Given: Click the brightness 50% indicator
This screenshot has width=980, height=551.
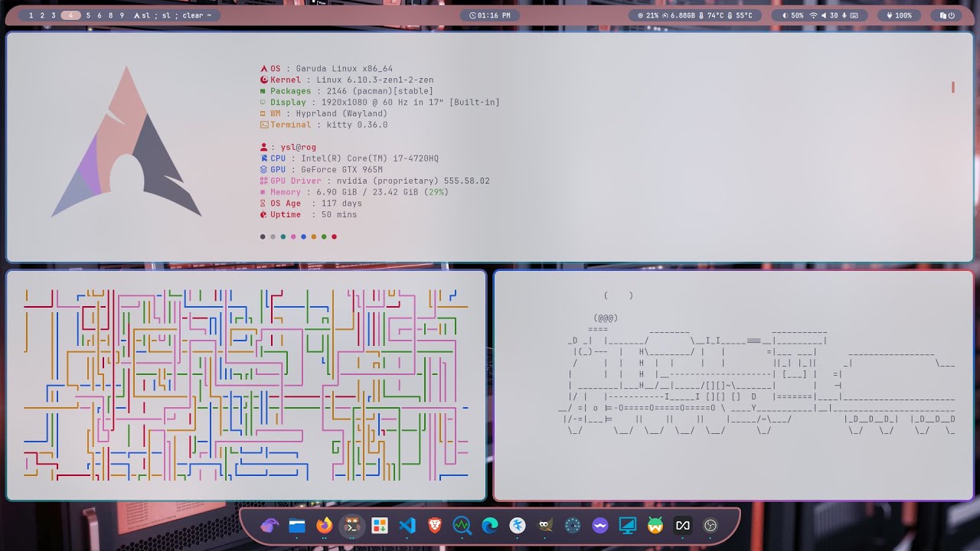Looking at the screenshot, I should [793, 15].
